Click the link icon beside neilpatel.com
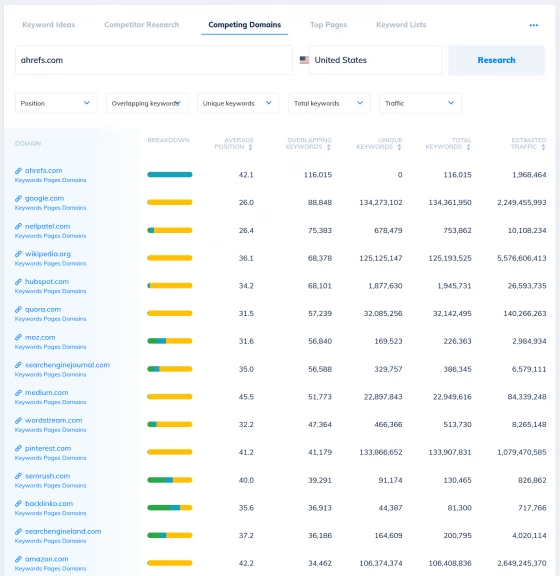 18,226
